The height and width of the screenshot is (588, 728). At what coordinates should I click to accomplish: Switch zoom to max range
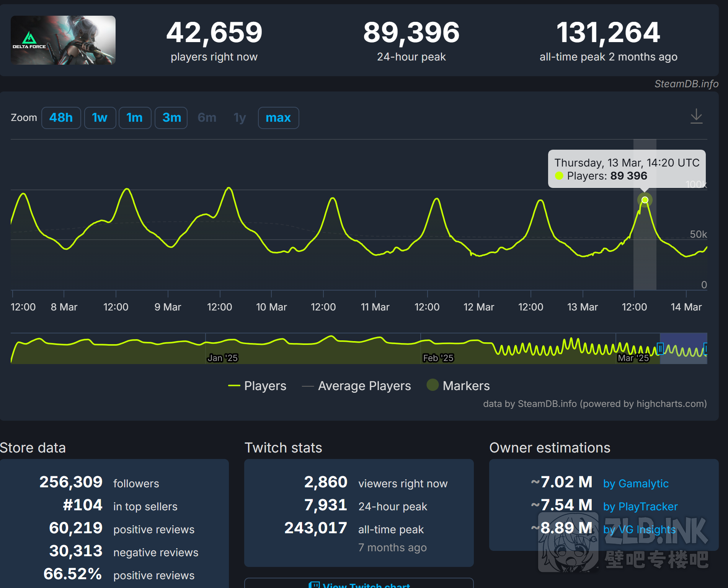(x=278, y=118)
